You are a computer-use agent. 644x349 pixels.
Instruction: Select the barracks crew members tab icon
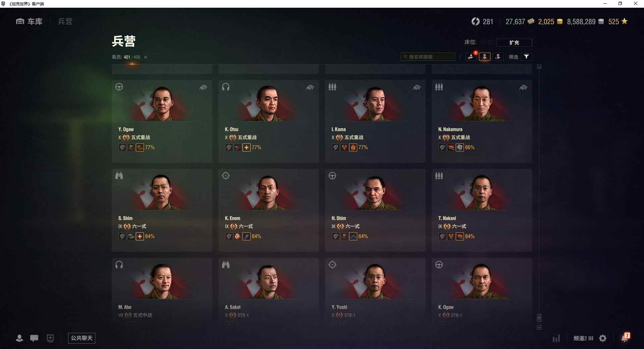coord(485,57)
